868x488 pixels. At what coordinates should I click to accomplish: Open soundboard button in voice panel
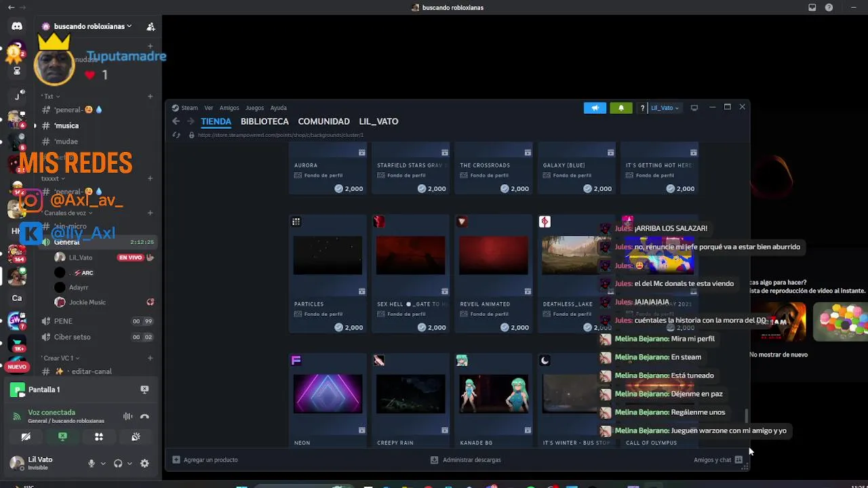click(x=136, y=437)
